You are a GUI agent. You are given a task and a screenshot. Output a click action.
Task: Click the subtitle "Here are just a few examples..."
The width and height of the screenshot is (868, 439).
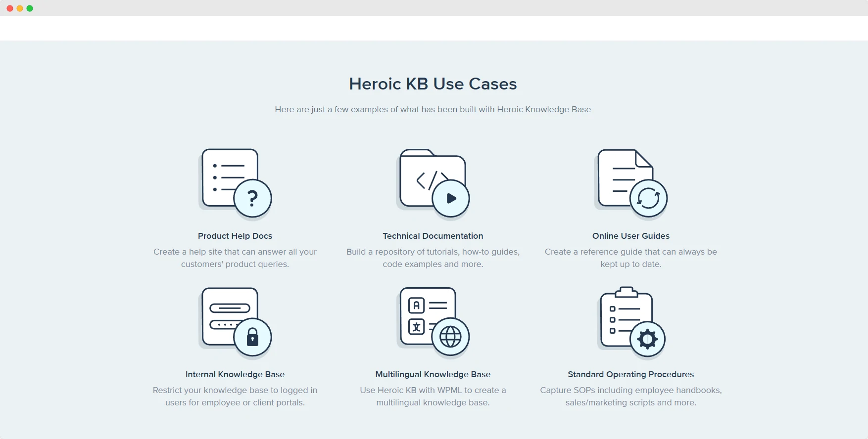pos(433,109)
